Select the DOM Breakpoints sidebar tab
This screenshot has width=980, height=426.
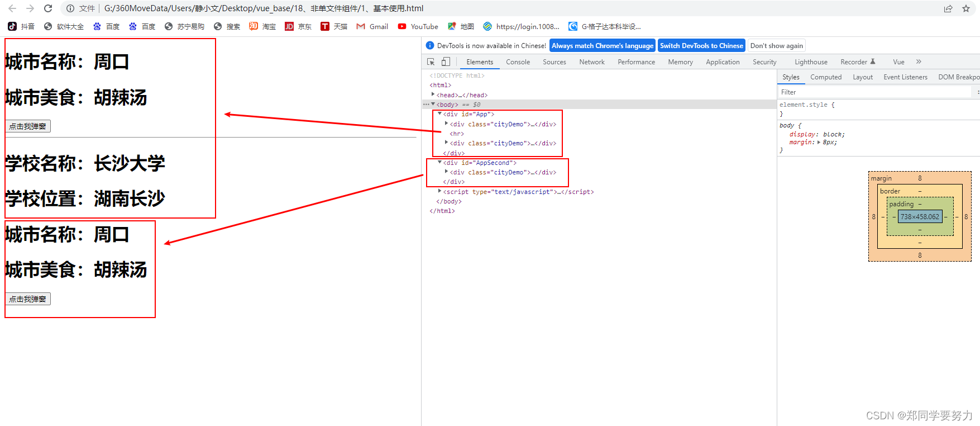(x=958, y=77)
